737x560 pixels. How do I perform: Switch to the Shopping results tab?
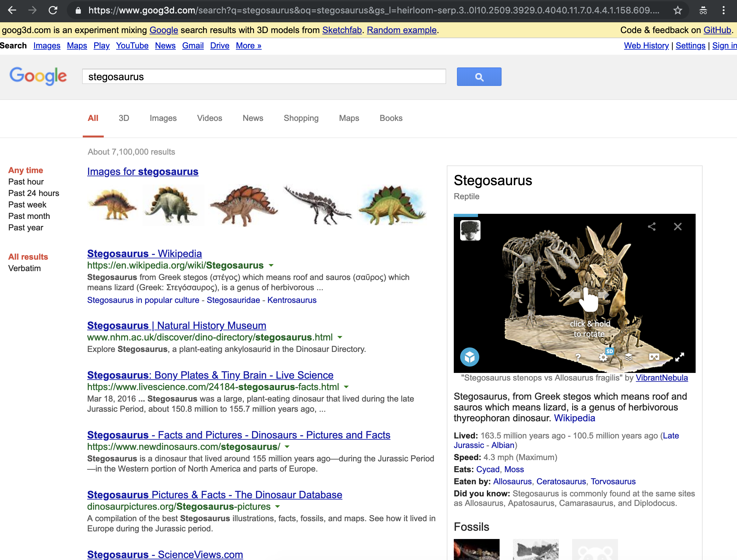(301, 118)
